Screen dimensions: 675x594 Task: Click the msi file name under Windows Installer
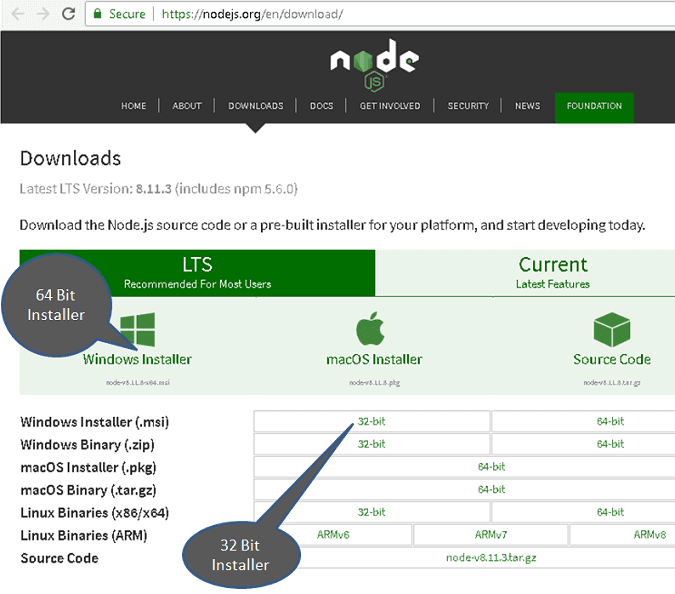[x=138, y=382]
